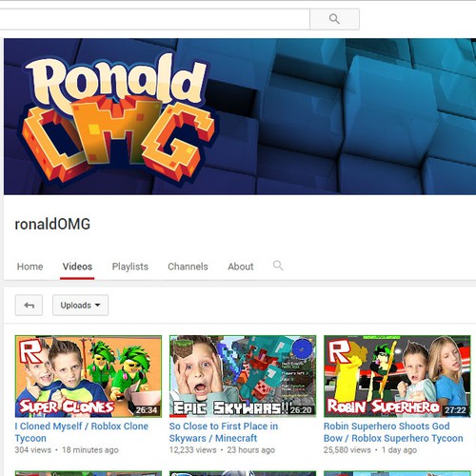Click the '25,580 views · 1 day ago' text
476x476 pixels.
coord(370,450)
